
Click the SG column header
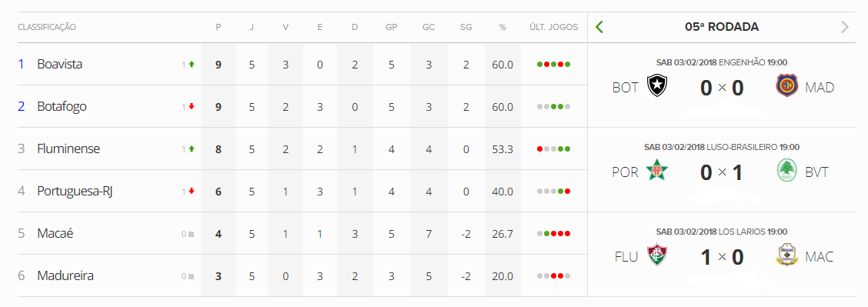click(466, 27)
